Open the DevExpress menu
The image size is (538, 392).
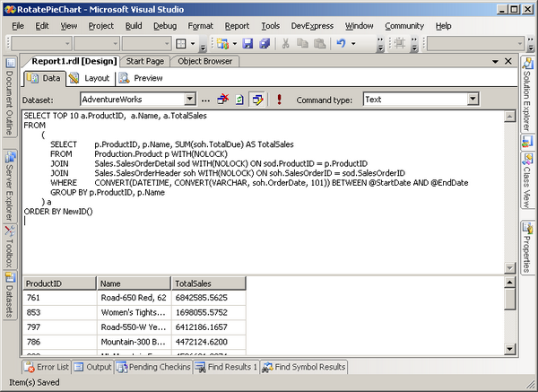tap(312, 26)
